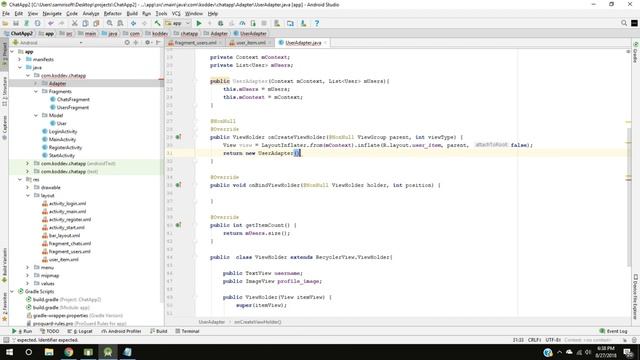Open Search Everywhere magnifier at top right
Image resolution: width=640 pixels, height=360 pixels.
[x=624, y=23]
